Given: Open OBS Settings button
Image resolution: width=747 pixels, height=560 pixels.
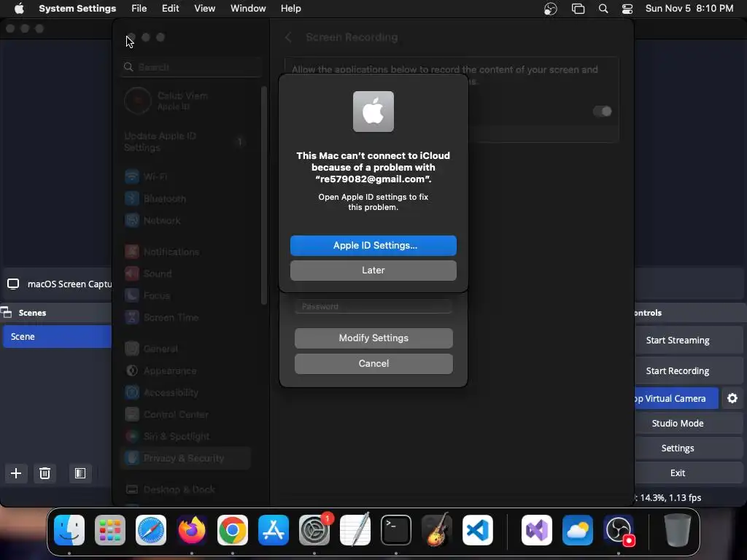Looking at the screenshot, I should (689, 448).
